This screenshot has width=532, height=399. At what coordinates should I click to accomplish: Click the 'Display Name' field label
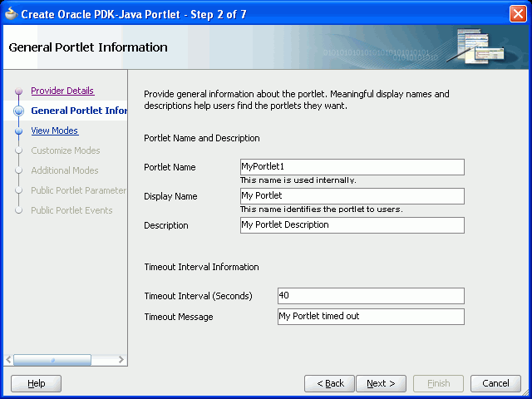coord(170,196)
